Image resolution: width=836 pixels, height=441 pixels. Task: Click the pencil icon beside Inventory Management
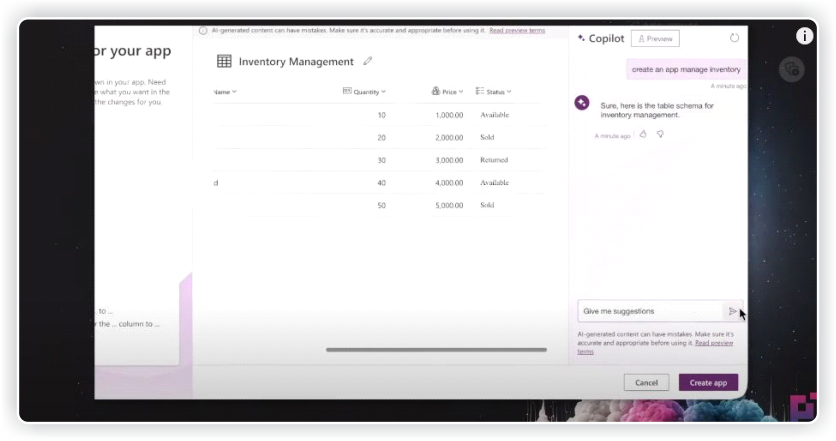(367, 61)
